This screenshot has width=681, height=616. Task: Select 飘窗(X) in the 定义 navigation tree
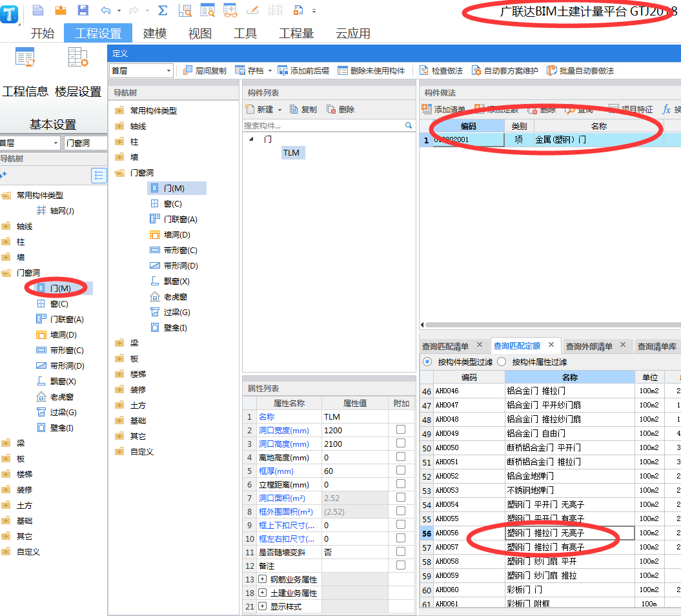coord(170,282)
